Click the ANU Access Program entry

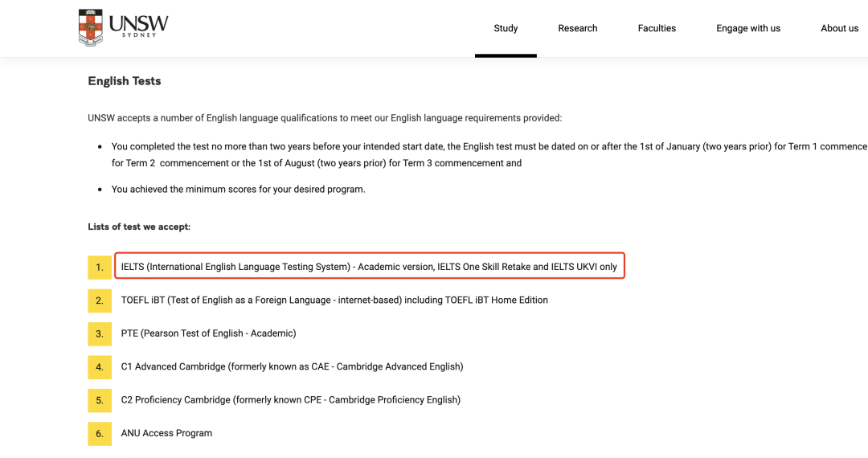tap(166, 434)
